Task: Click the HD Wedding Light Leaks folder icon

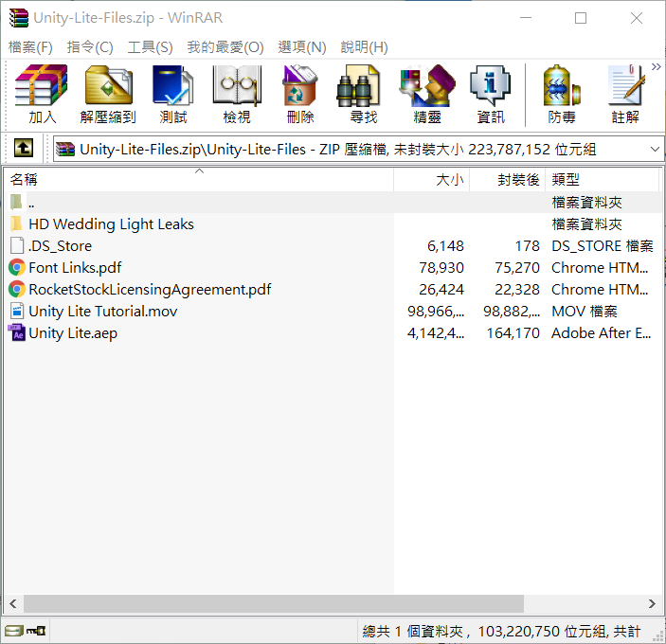Action: tap(16, 224)
